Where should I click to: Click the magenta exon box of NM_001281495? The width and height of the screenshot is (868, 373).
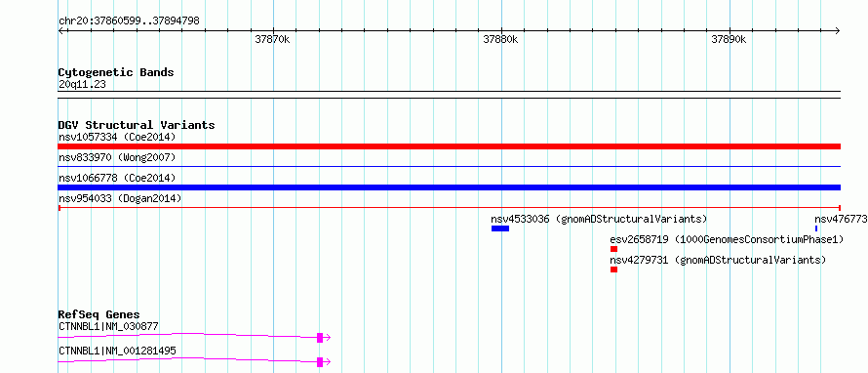[x=320, y=362]
